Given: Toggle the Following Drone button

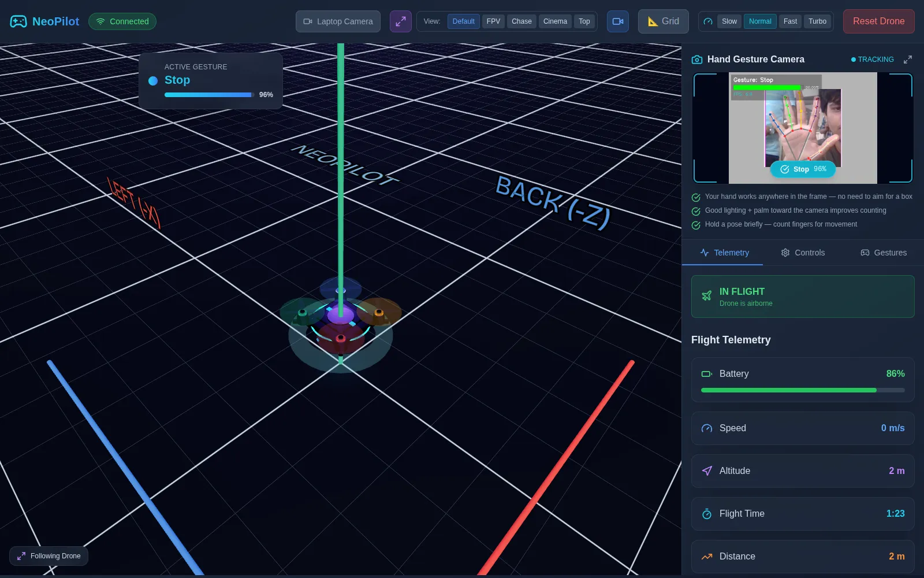Looking at the screenshot, I should tap(49, 556).
